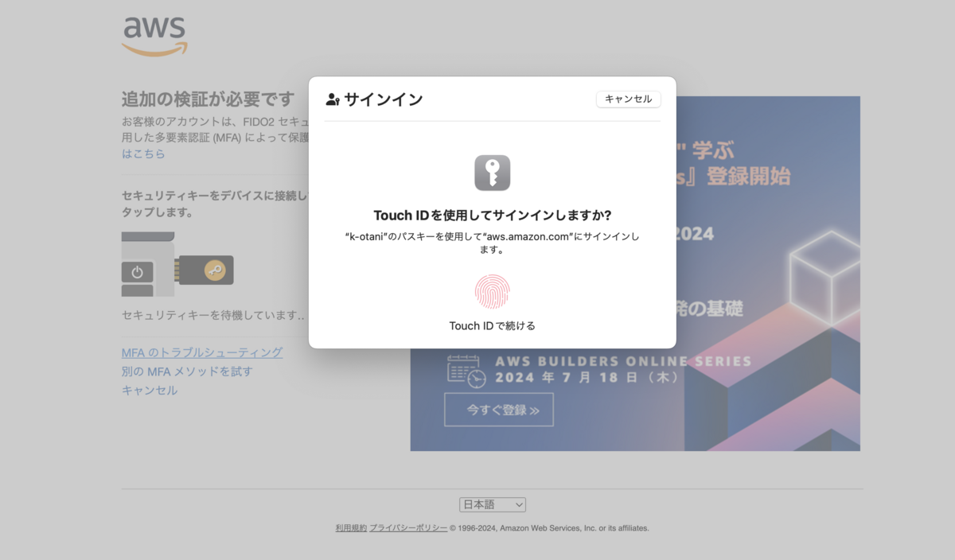Open the 日本語 language dropdown
Viewport: 955px width, 560px height.
click(493, 504)
